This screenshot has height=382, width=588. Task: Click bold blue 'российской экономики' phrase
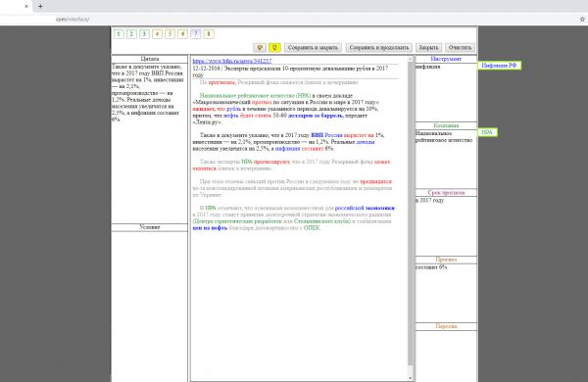[365, 208]
